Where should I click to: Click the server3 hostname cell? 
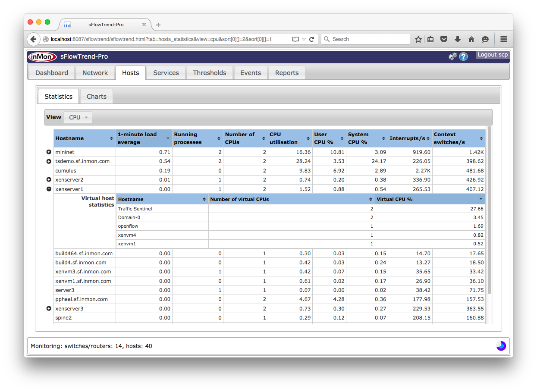click(85, 290)
